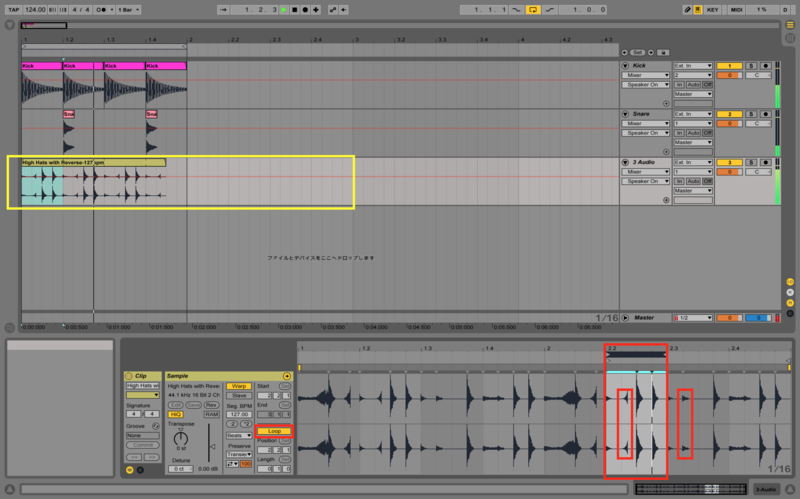Click the Set locator button

pos(637,53)
